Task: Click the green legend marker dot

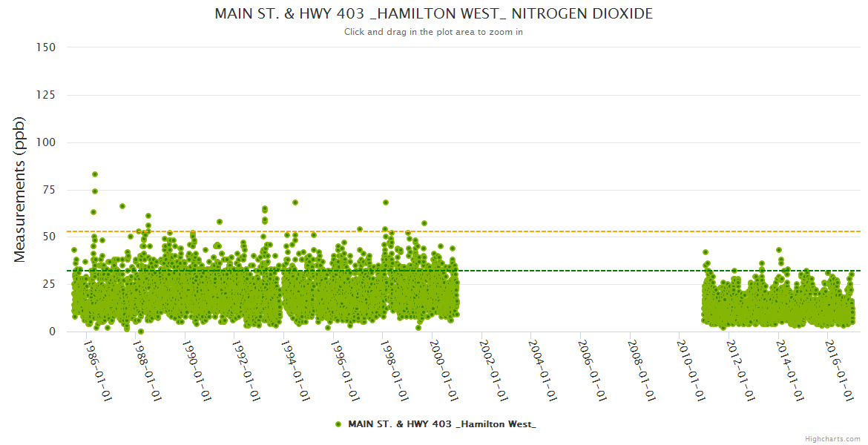Action: point(338,423)
